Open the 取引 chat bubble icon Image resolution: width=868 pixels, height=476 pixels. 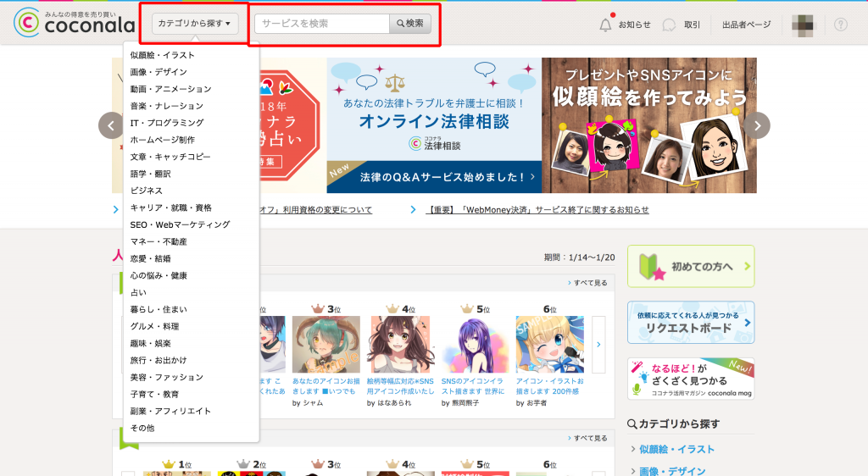coord(669,25)
